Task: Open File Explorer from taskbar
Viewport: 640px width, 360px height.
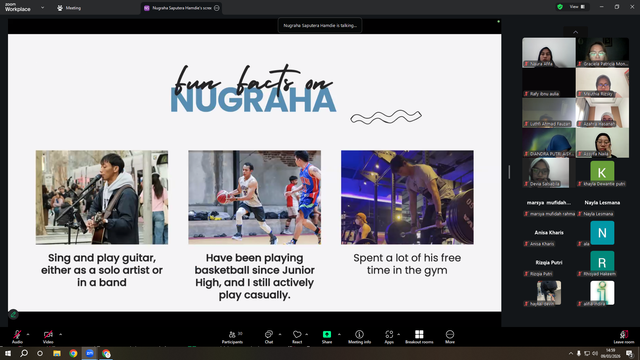Action: (x=57, y=353)
